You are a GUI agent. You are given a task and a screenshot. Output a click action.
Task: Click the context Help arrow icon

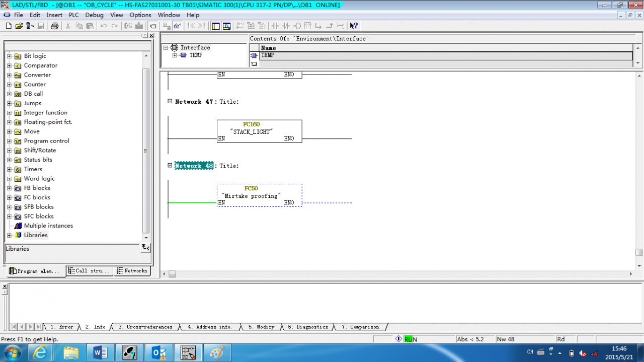354,26
